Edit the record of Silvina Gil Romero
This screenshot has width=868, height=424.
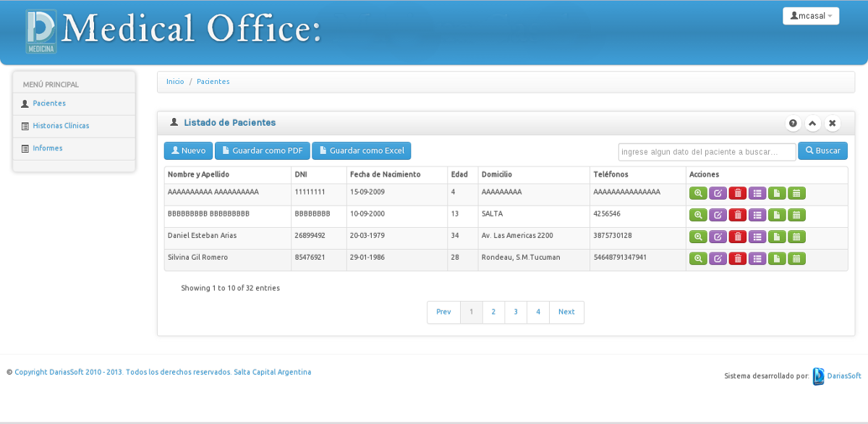click(x=717, y=258)
